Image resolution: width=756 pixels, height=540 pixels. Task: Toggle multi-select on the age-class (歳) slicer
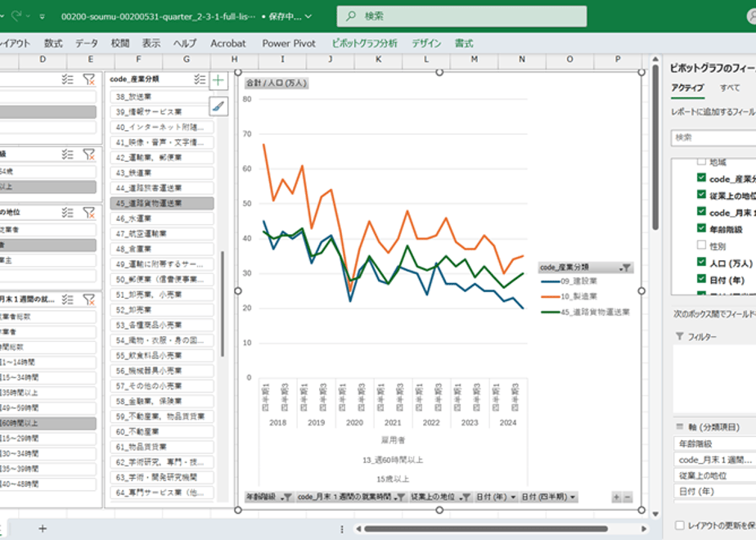pos(67,155)
